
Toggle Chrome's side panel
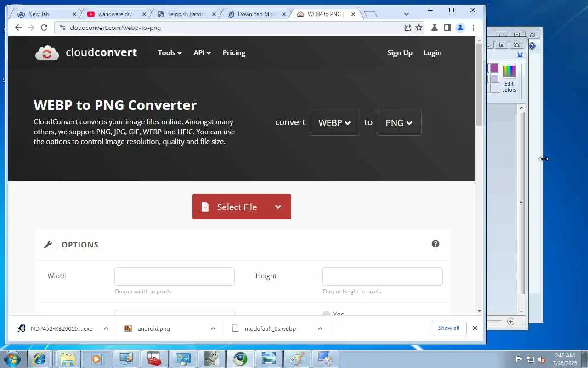tap(447, 28)
